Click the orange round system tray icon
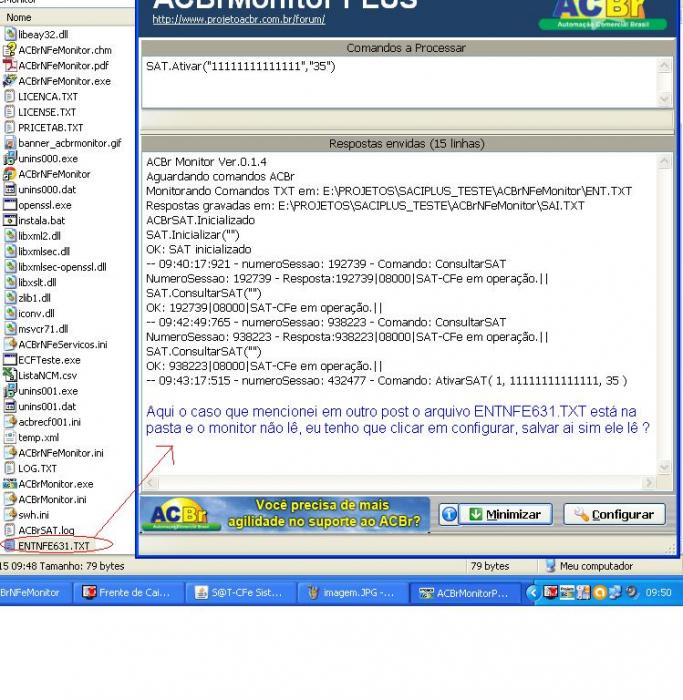The width and height of the screenshot is (683, 700). (x=600, y=592)
